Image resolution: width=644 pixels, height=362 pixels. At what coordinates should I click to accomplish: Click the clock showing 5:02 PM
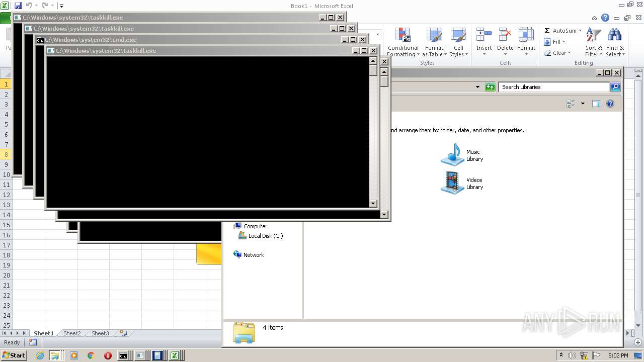point(618,355)
